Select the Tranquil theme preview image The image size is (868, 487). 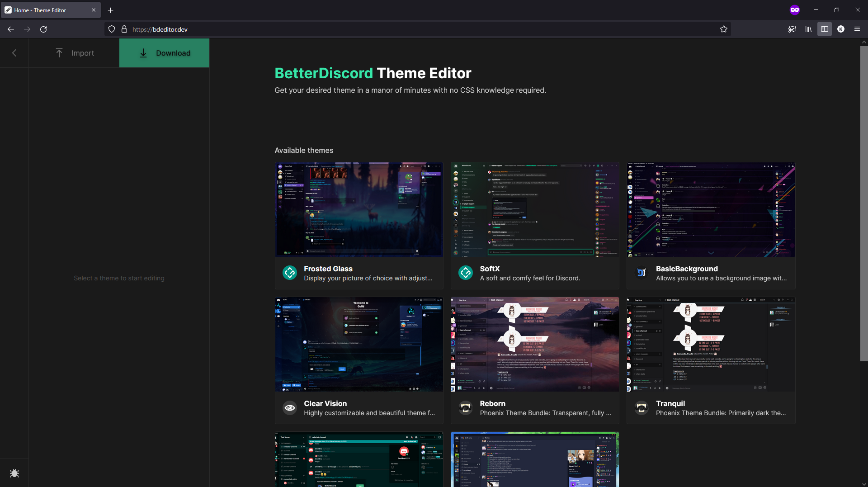tap(711, 344)
